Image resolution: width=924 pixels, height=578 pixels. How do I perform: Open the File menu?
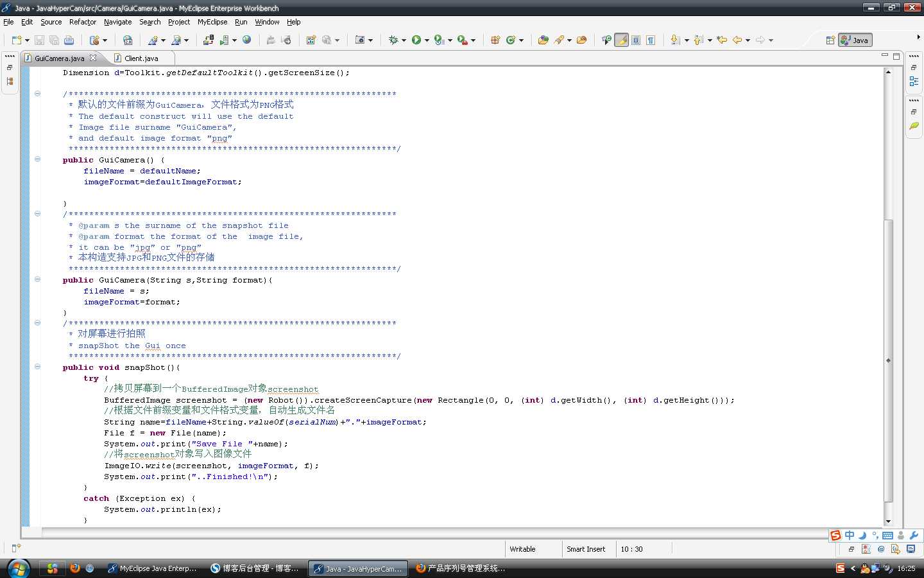8,22
